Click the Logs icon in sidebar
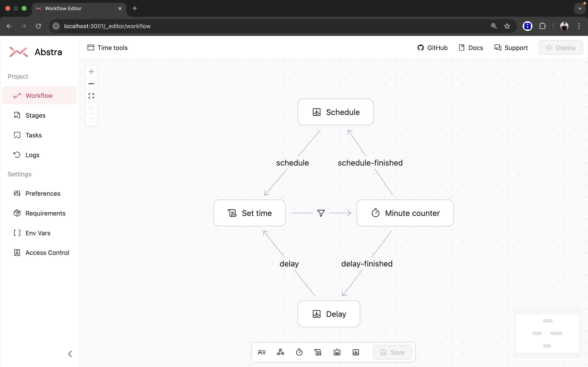The image size is (588, 367). click(x=17, y=155)
